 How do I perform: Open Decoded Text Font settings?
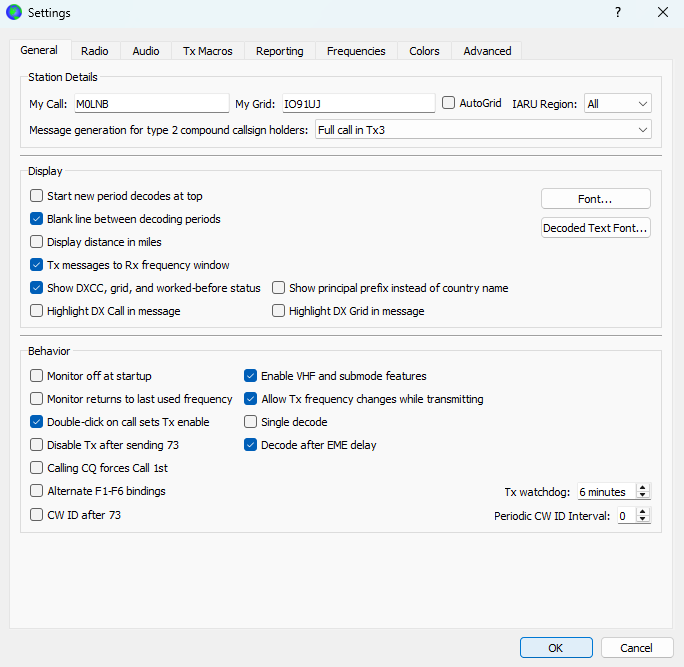pyautogui.click(x=595, y=228)
